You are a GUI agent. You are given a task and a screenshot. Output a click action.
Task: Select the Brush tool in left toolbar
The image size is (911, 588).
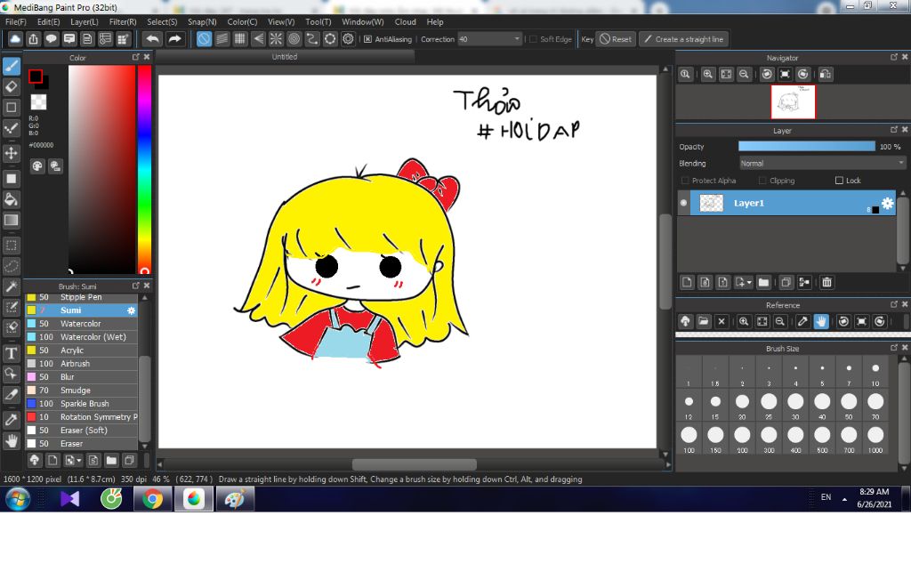11,66
